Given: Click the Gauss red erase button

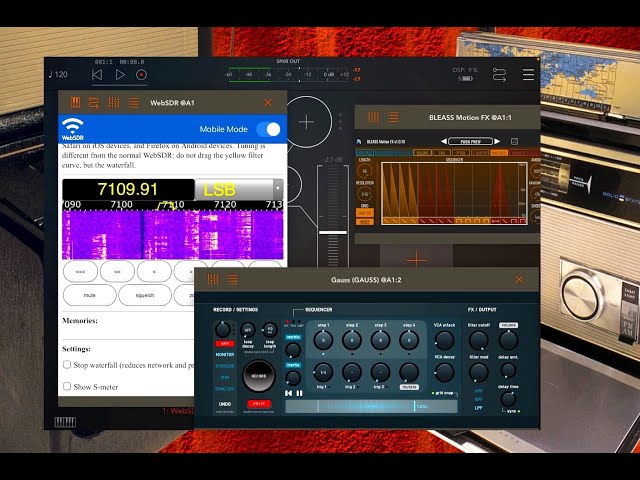Looking at the screenshot, I should coord(259,404).
